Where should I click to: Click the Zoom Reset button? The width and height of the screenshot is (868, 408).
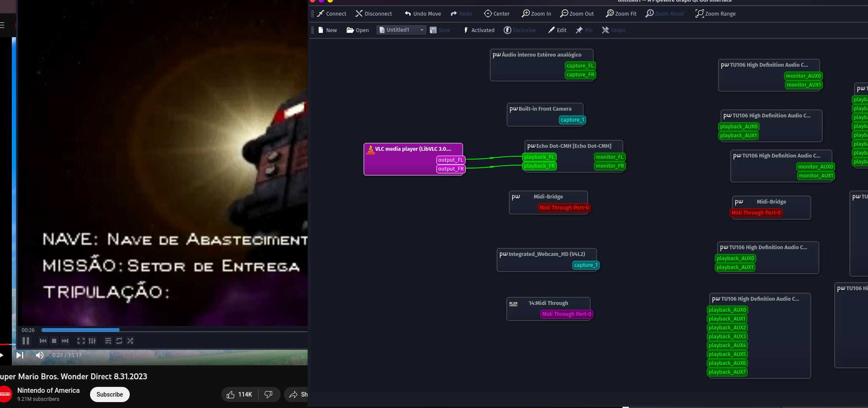tap(665, 14)
